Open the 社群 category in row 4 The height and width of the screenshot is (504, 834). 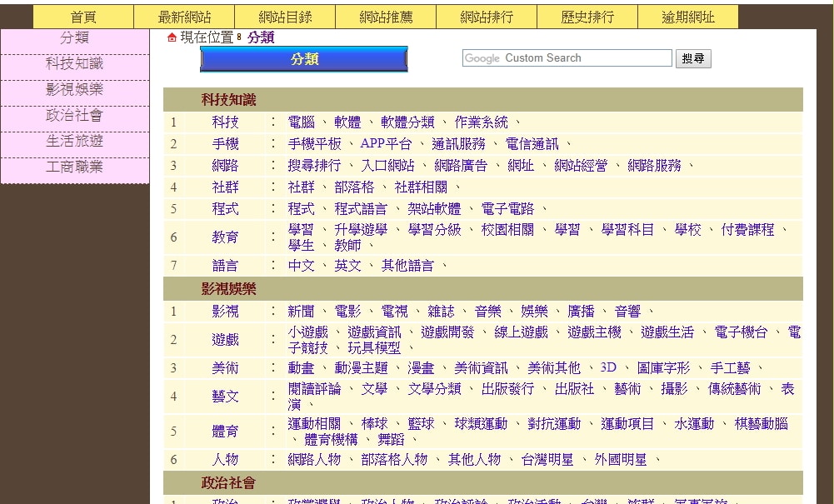click(x=225, y=187)
